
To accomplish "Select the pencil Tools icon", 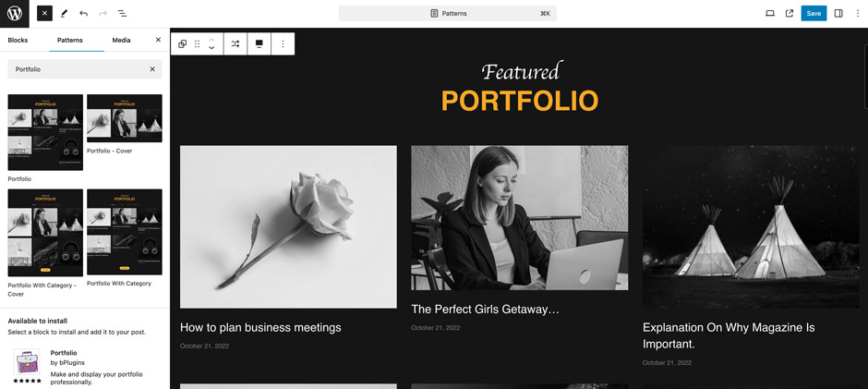I will pyautogui.click(x=64, y=14).
